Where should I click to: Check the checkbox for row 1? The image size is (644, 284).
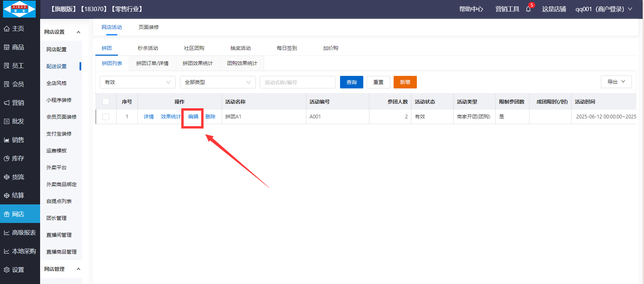106,117
